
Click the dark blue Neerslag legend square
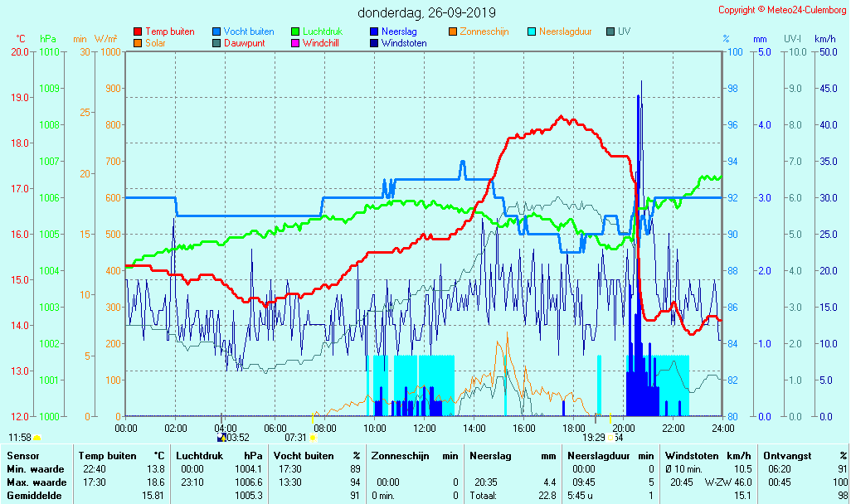click(374, 31)
